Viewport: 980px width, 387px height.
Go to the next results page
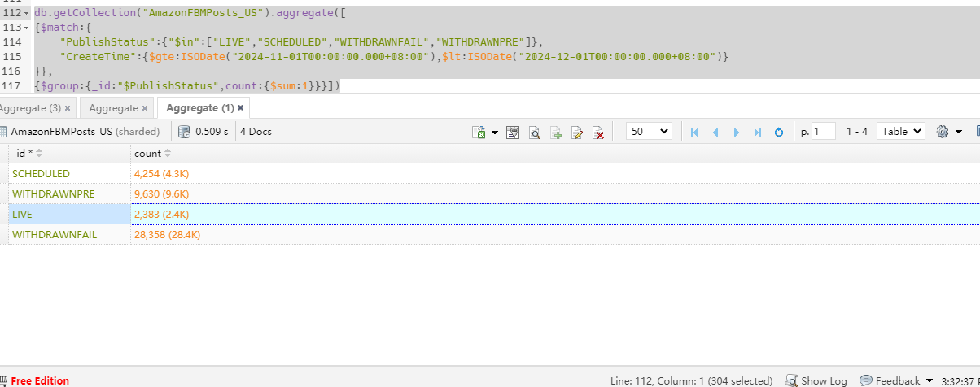pos(737,132)
